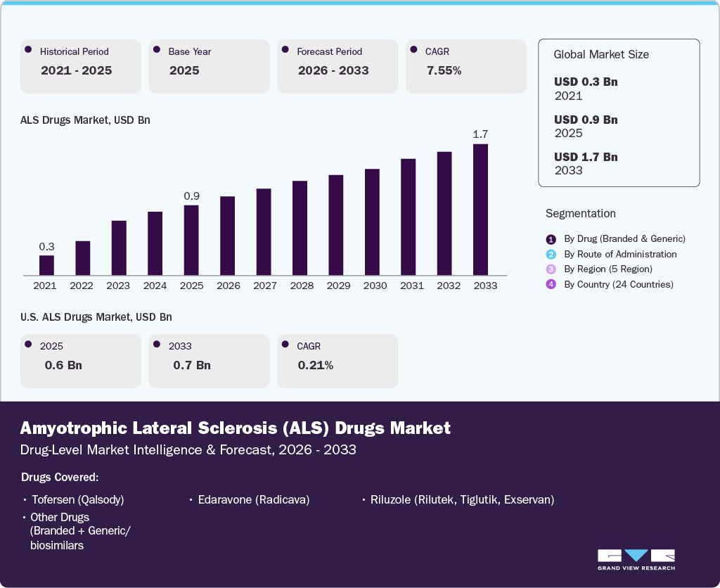Click the 2023 bar in chart
The width and height of the screenshot is (720, 588).
pos(119,248)
